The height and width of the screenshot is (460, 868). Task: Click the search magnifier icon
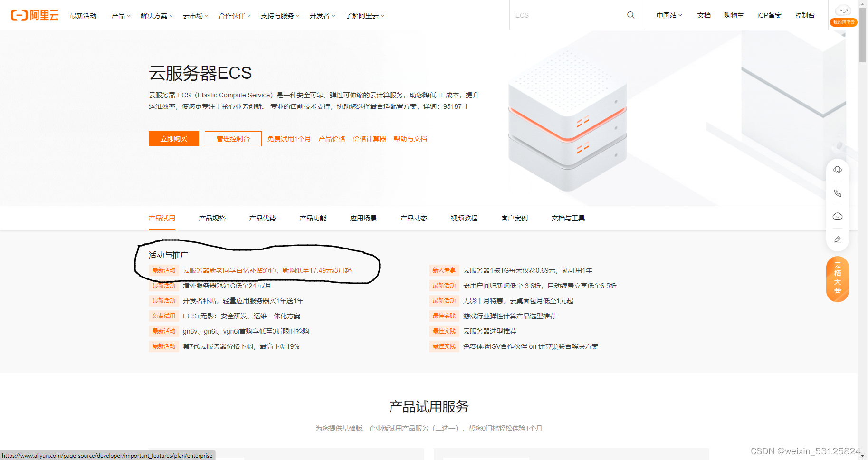coord(631,15)
